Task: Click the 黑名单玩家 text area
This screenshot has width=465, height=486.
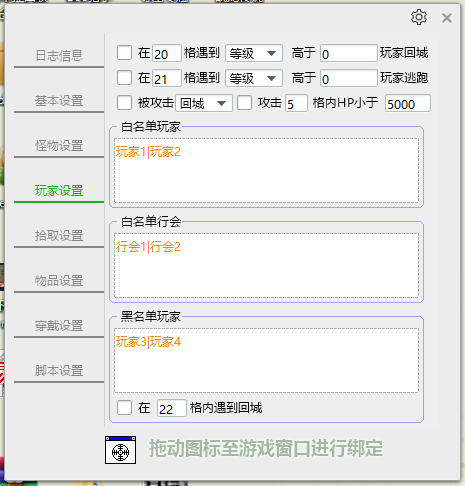Action: click(x=266, y=360)
